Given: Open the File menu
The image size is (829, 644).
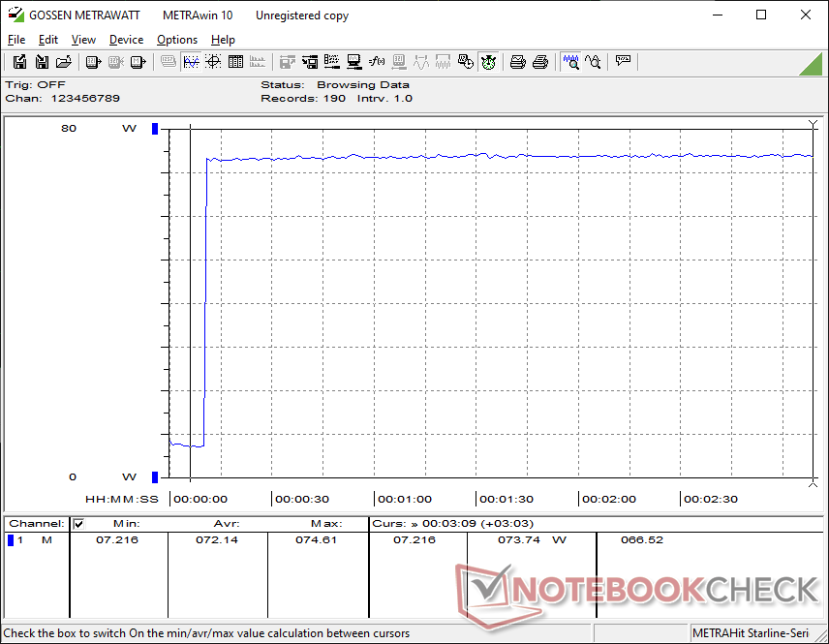Looking at the screenshot, I should [16, 40].
